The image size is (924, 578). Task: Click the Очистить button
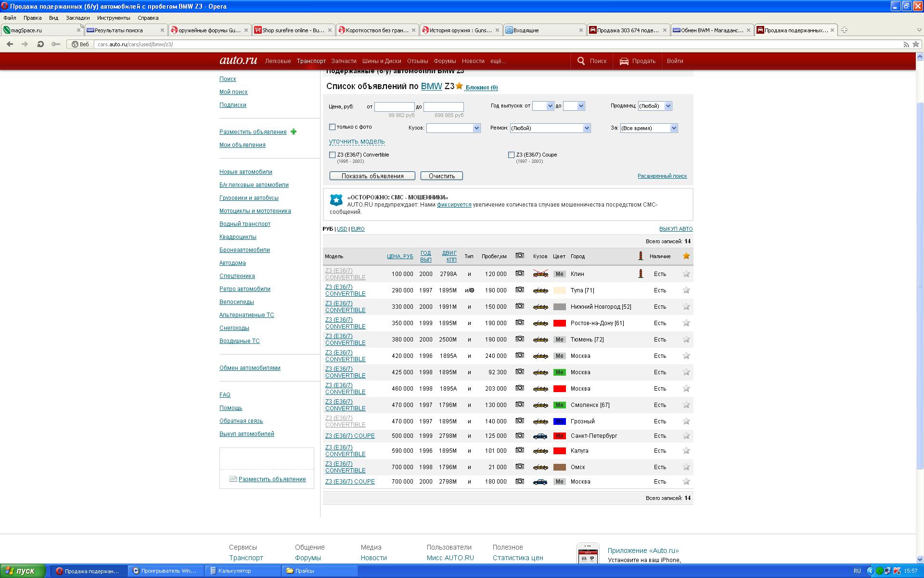coord(441,176)
